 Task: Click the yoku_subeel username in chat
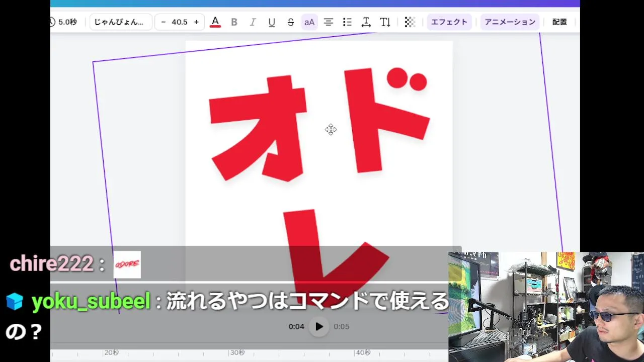tap(91, 301)
